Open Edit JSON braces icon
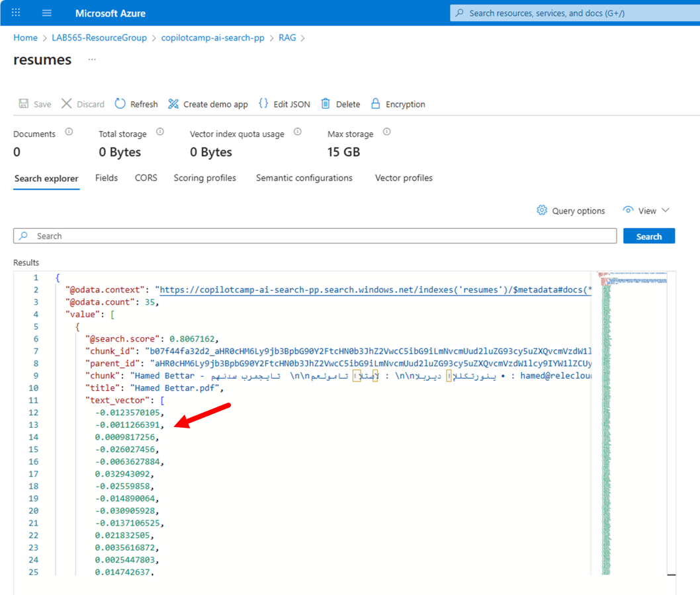The width and height of the screenshot is (700, 595). (263, 104)
